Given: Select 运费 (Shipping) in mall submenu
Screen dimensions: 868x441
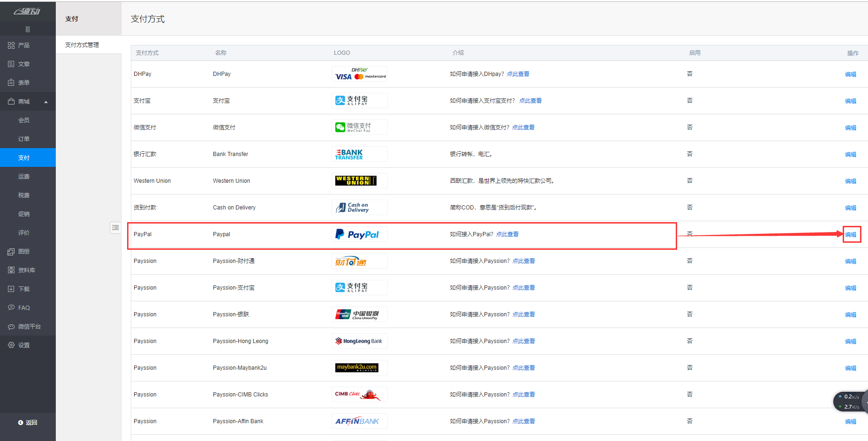Looking at the screenshot, I should pos(24,177).
